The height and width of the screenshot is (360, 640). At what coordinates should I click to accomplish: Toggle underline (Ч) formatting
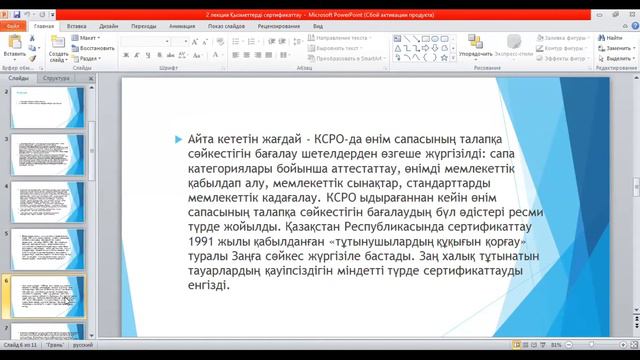click(148, 55)
